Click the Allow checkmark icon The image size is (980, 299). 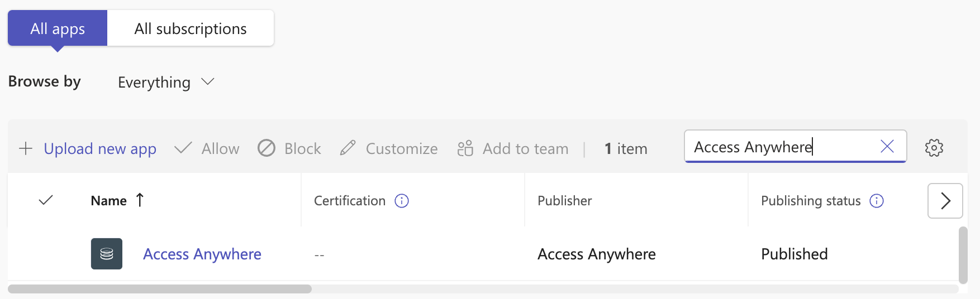(x=183, y=148)
